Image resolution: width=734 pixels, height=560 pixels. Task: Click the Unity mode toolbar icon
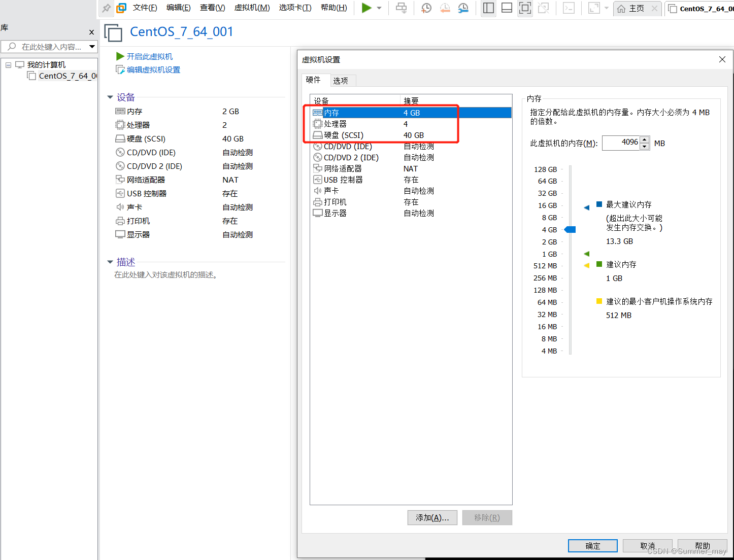[x=543, y=8]
